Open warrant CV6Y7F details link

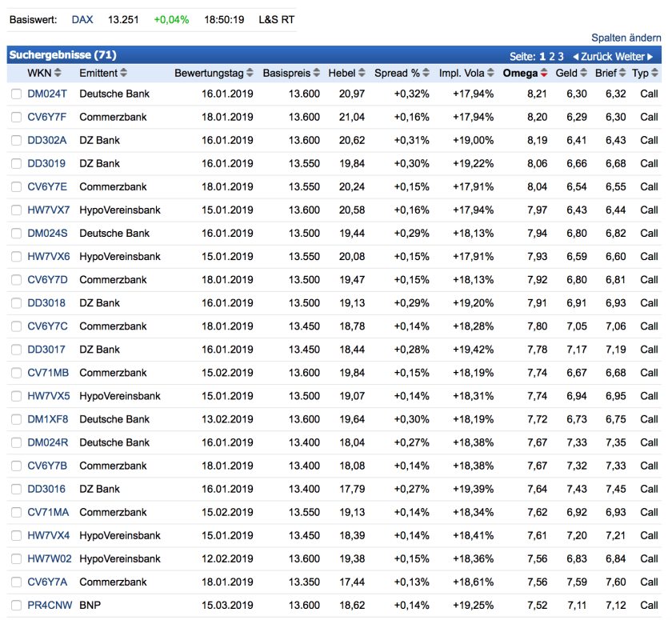tap(47, 117)
